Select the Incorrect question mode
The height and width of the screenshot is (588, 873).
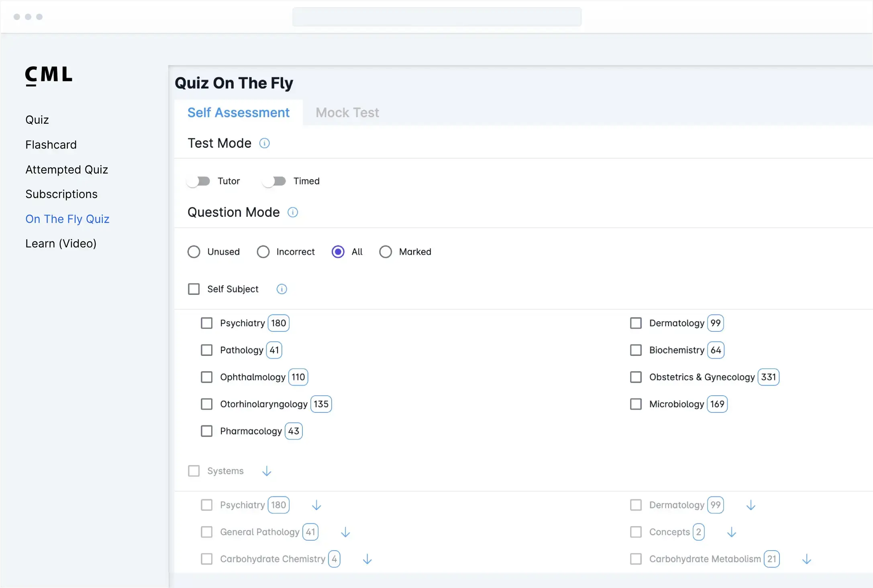tap(263, 252)
